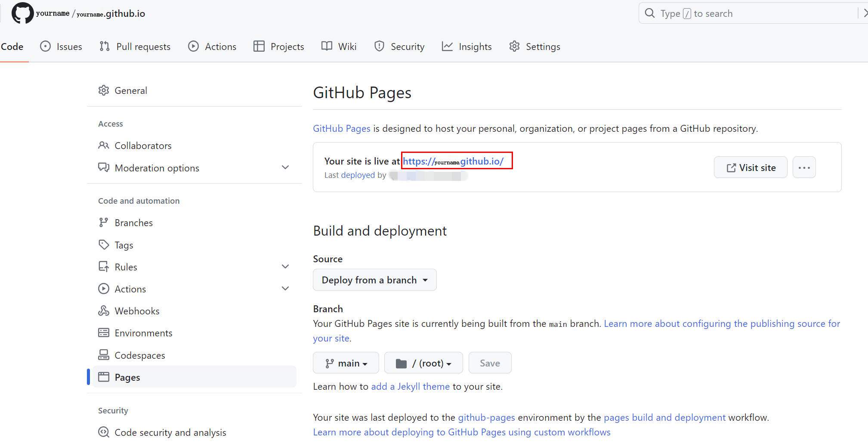This screenshot has width=868, height=444.
Task: Click the Security shield icon in tabs
Action: 379,46
